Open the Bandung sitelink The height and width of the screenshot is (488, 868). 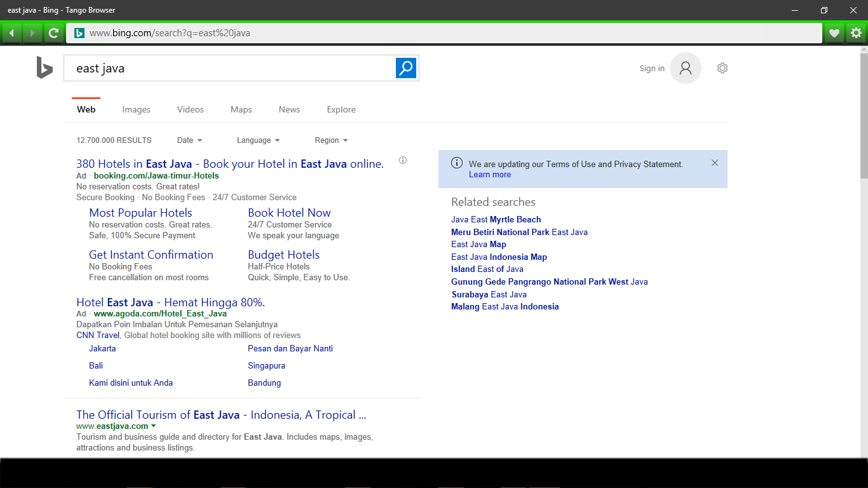[x=264, y=383]
